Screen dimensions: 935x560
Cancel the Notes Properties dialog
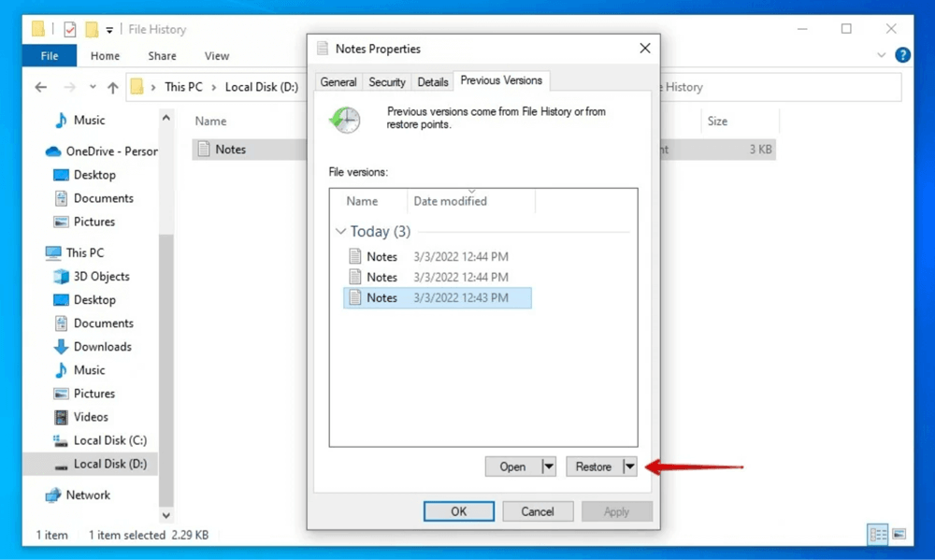click(x=538, y=511)
